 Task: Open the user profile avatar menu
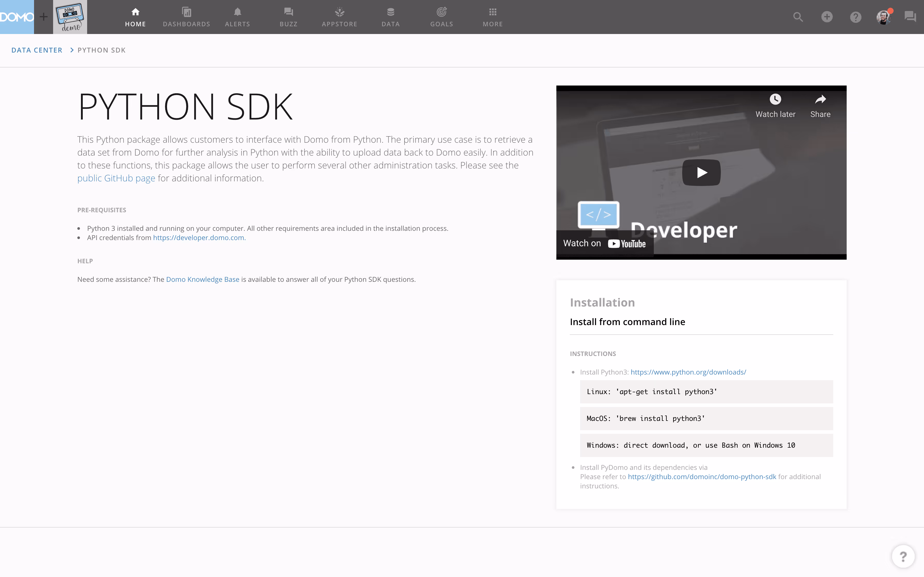(883, 17)
